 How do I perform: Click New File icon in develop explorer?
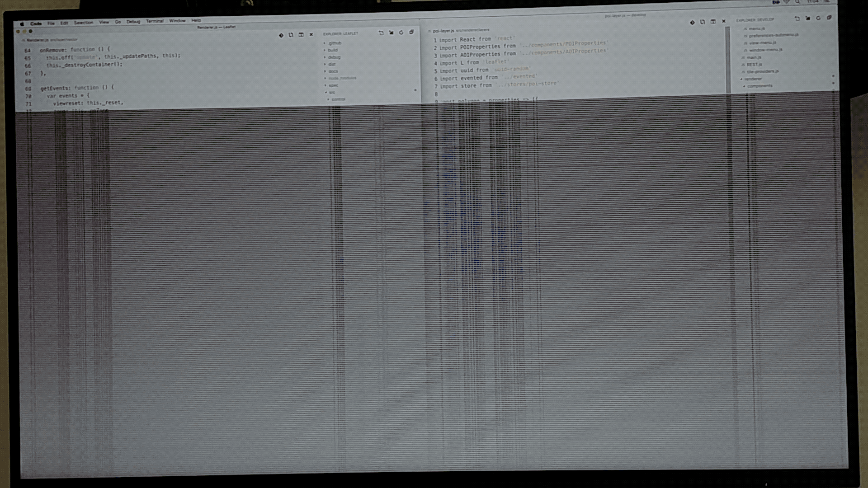(x=797, y=19)
